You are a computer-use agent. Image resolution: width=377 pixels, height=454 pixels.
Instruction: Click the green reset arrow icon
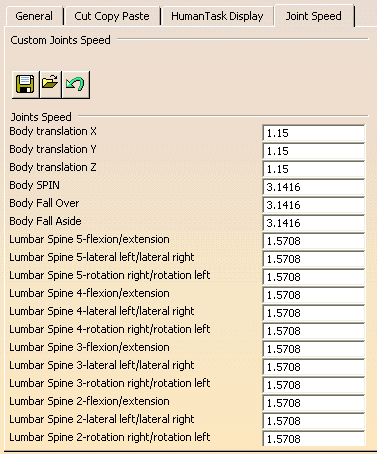pyautogui.click(x=76, y=84)
